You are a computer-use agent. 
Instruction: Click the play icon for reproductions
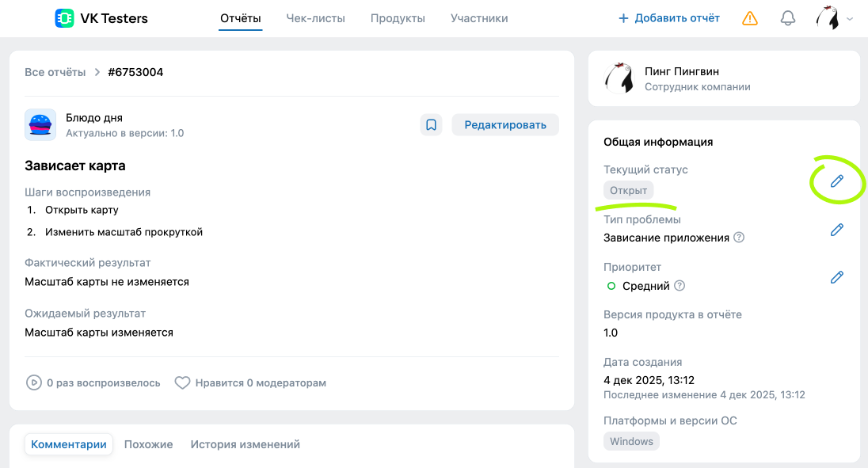click(x=34, y=382)
